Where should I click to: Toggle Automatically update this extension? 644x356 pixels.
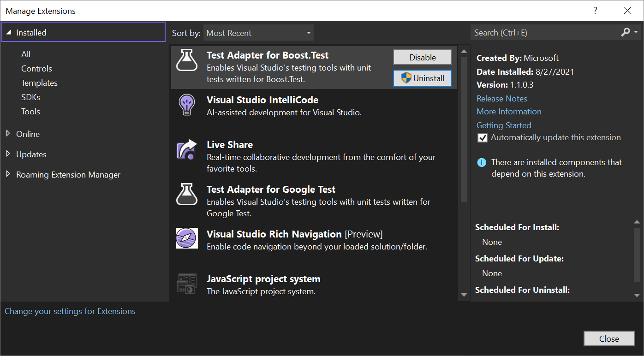pyautogui.click(x=482, y=137)
